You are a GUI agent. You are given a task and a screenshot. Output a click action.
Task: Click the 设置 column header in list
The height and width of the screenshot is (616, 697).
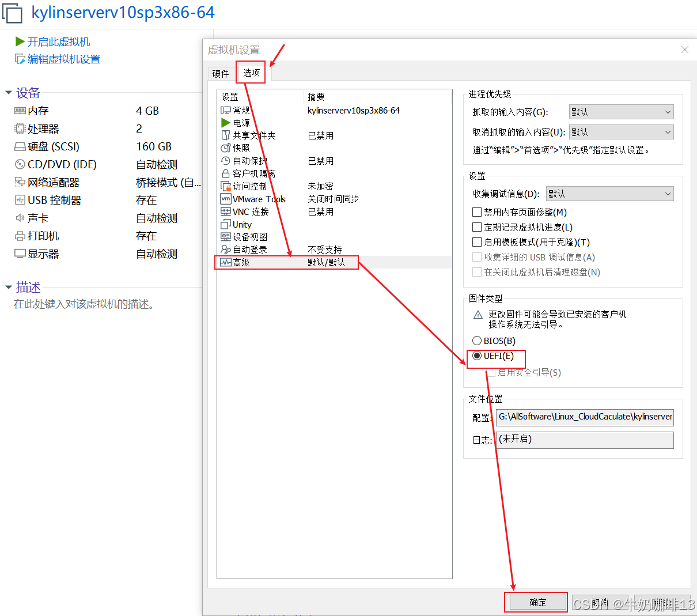pyautogui.click(x=230, y=97)
